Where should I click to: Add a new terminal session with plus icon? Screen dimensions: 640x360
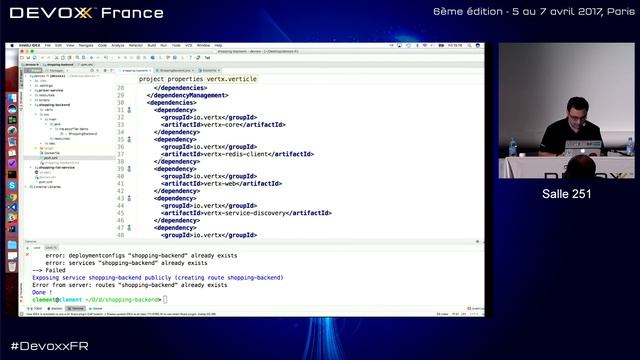[x=27, y=248]
